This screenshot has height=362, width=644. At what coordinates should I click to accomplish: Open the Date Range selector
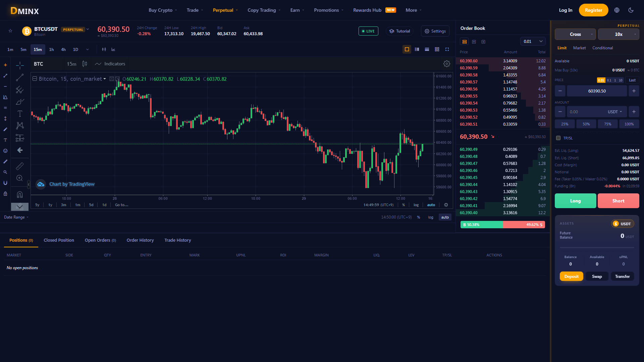(16, 217)
